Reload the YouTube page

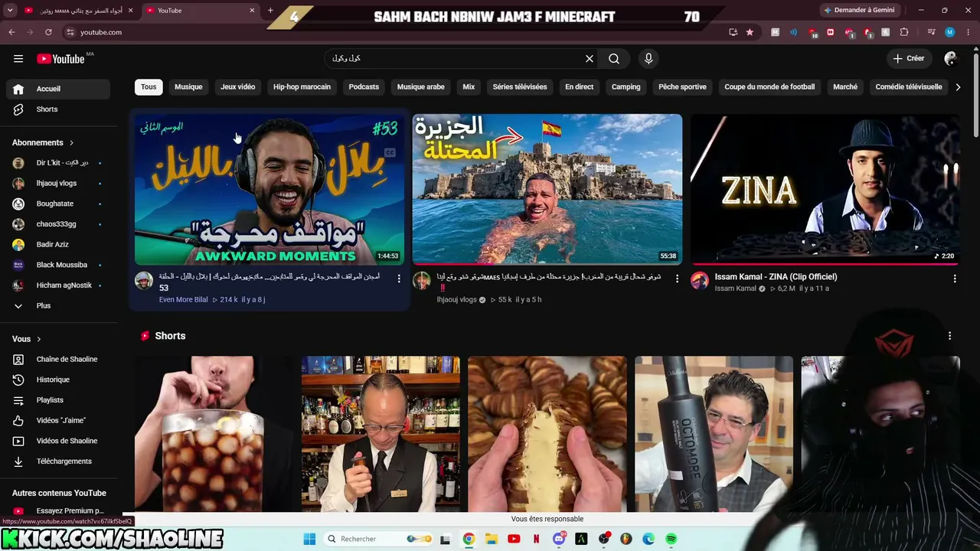tap(48, 32)
